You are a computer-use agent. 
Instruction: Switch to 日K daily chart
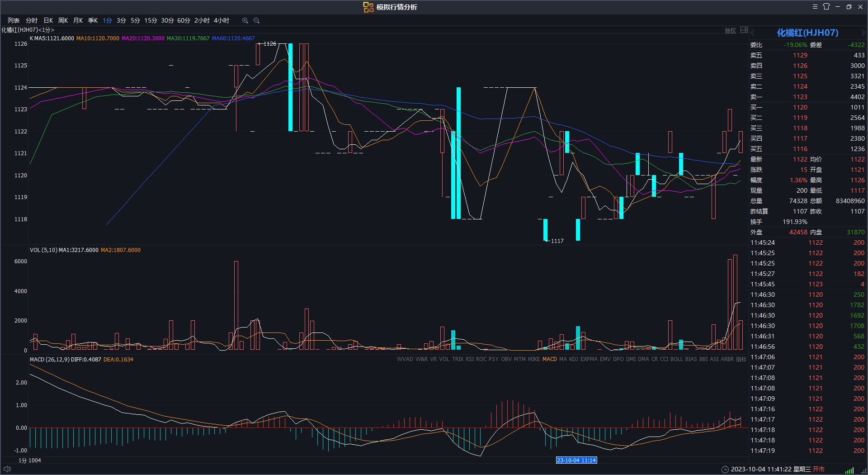click(x=48, y=20)
